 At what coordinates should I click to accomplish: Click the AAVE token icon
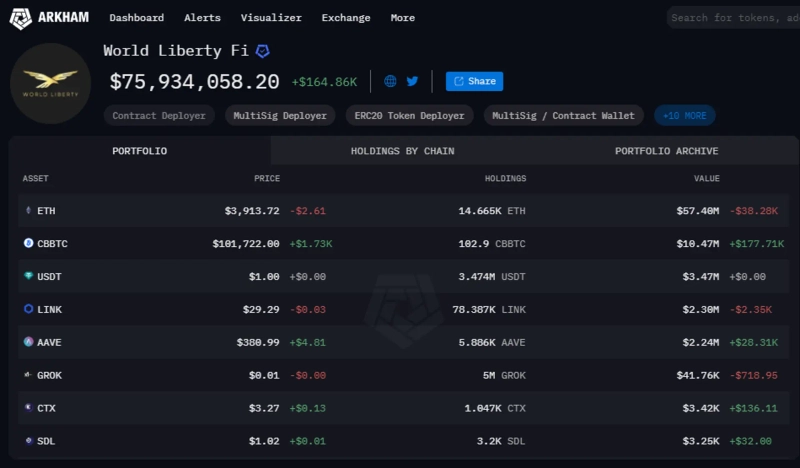[27, 341]
